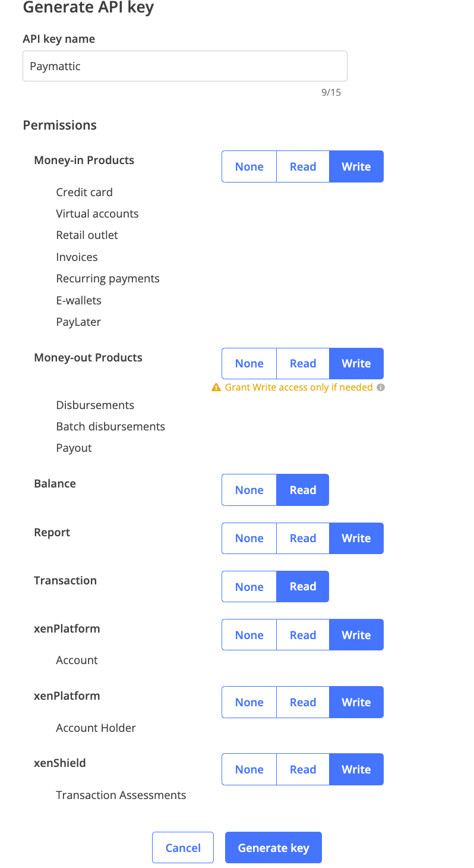Viewport: 474px width, 868px height.
Task: Set Money-in Products permission to Read
Action: [302, 166]
